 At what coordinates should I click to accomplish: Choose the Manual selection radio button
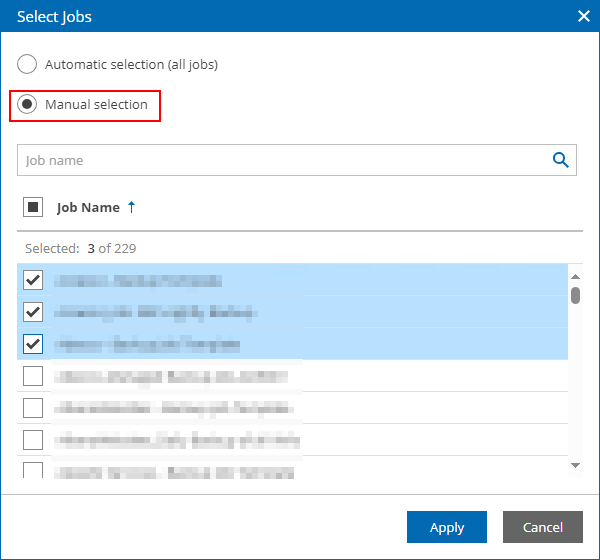(x=28, y=105)
